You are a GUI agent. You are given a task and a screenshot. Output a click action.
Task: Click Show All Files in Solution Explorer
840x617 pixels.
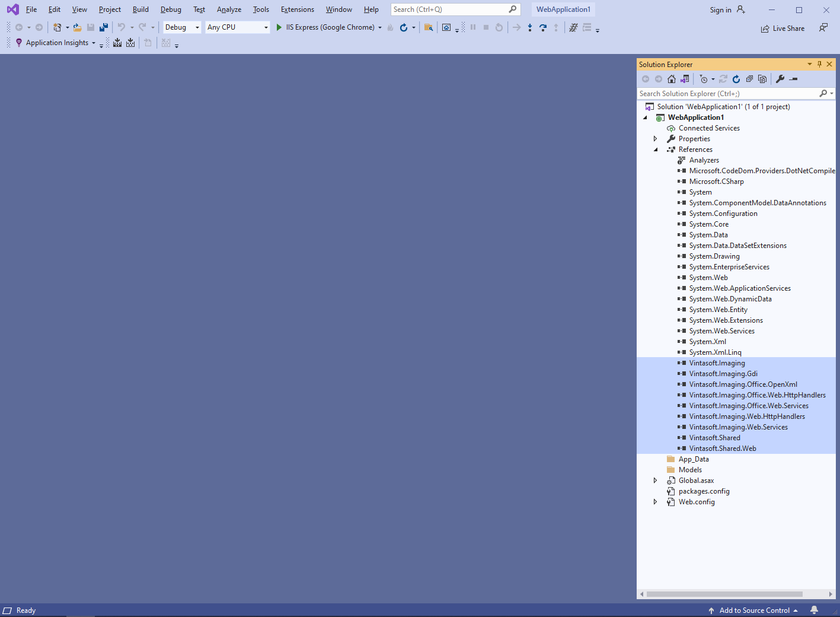pos(762,79)
